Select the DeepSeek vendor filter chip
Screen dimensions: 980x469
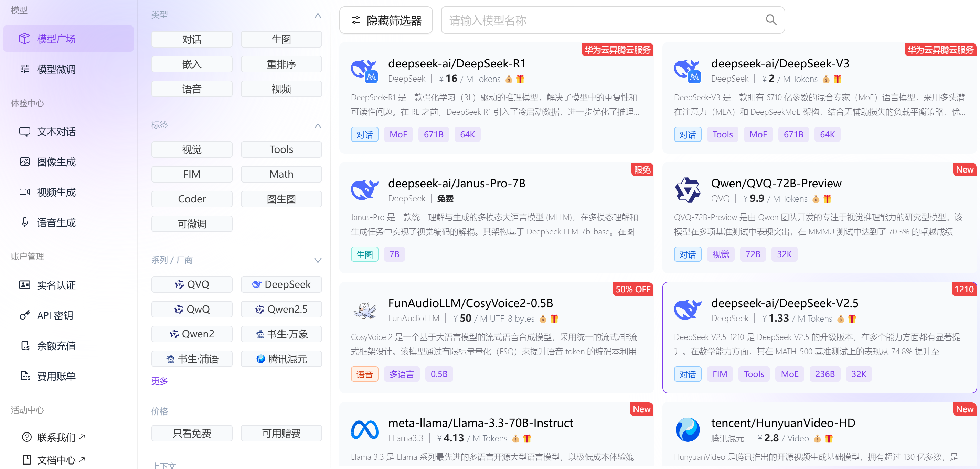[281, 284]
